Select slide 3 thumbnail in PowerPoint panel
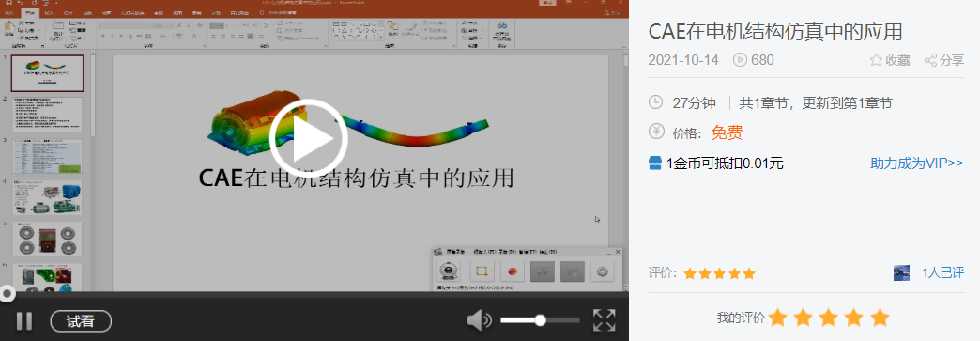Viewport: 980px width, 341px height. pos(48,157)
